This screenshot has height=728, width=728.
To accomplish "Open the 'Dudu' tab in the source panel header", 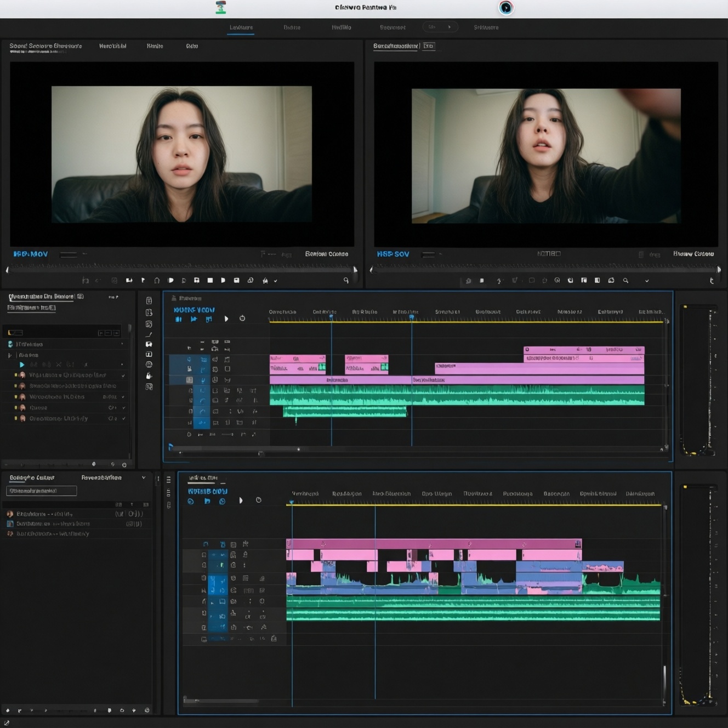I will (192, 46).
